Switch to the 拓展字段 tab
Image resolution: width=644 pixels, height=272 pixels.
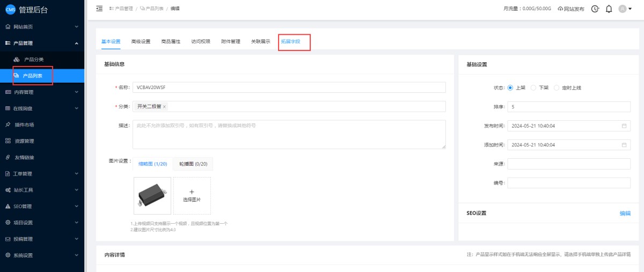(291, 41)
